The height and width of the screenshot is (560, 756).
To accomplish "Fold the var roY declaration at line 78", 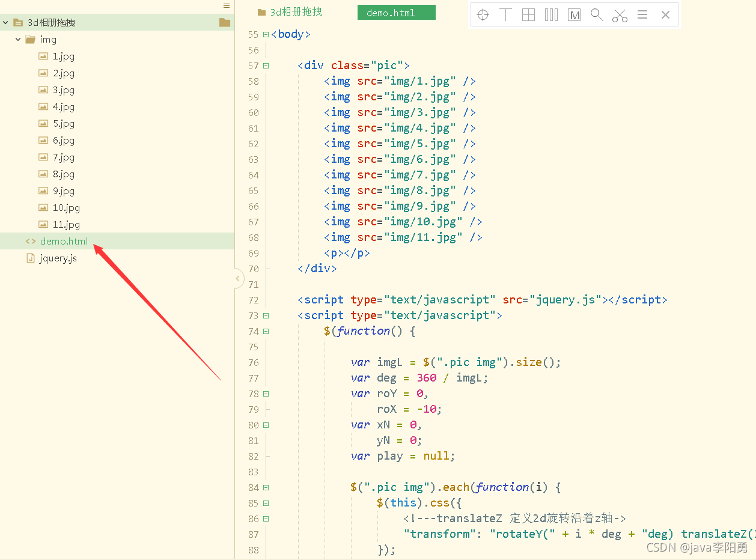I will tap(266, 394).
